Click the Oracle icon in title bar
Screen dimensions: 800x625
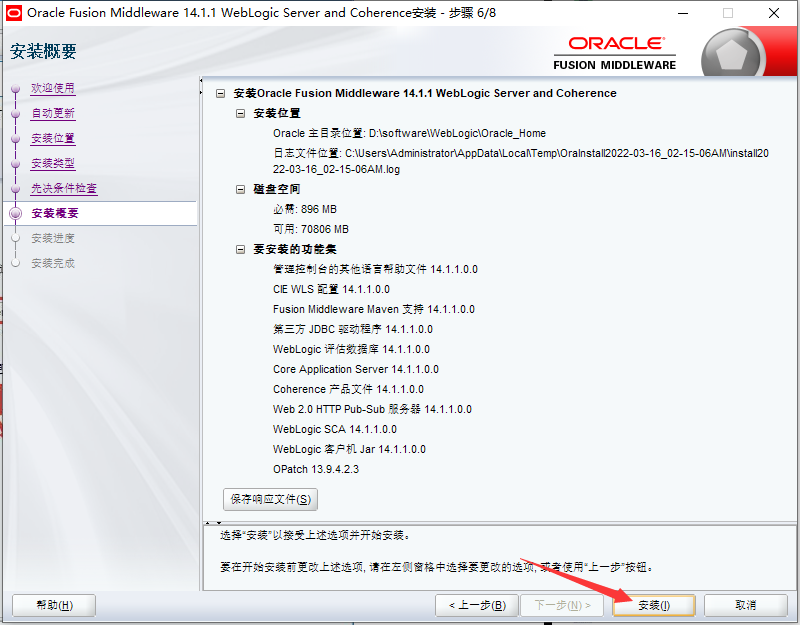pos(13,13)
